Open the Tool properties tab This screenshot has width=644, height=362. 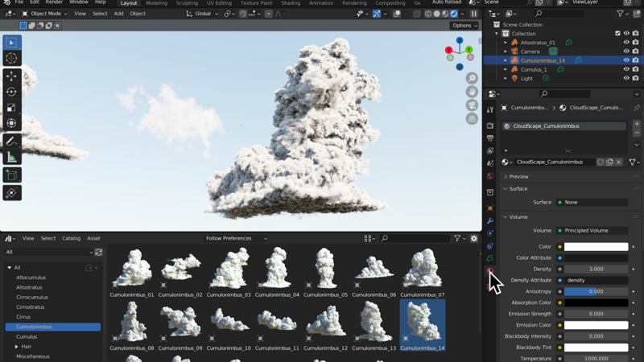tap(490, 110)
